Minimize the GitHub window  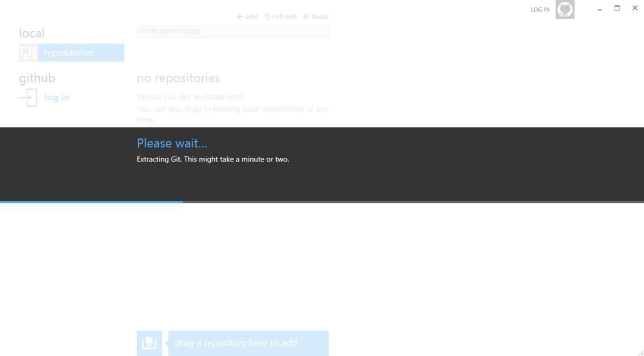[x=600, y=9]
